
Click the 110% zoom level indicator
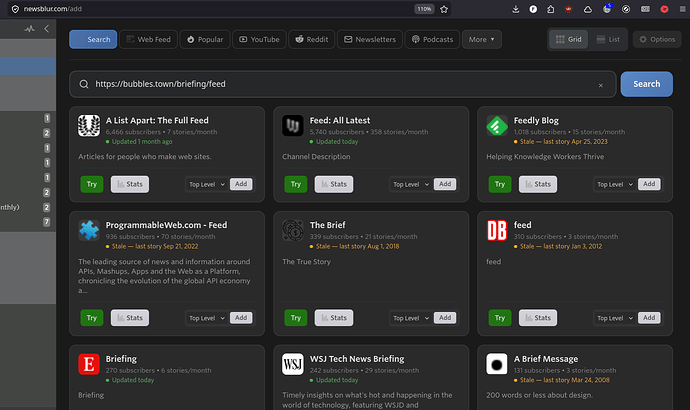click(x=424, y=9)
